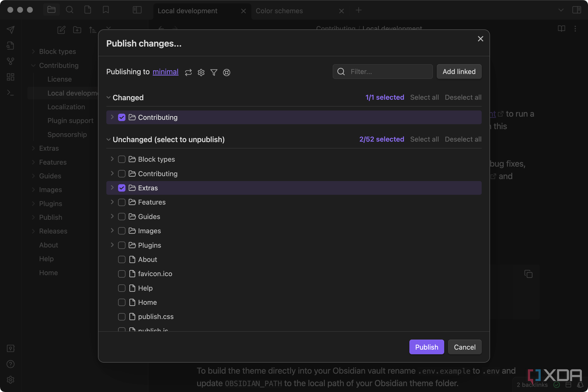Screen dimensions: 588x392
Task: Check the Features folder checkbox
Action: pyautogui.click(x=122, y=202)
